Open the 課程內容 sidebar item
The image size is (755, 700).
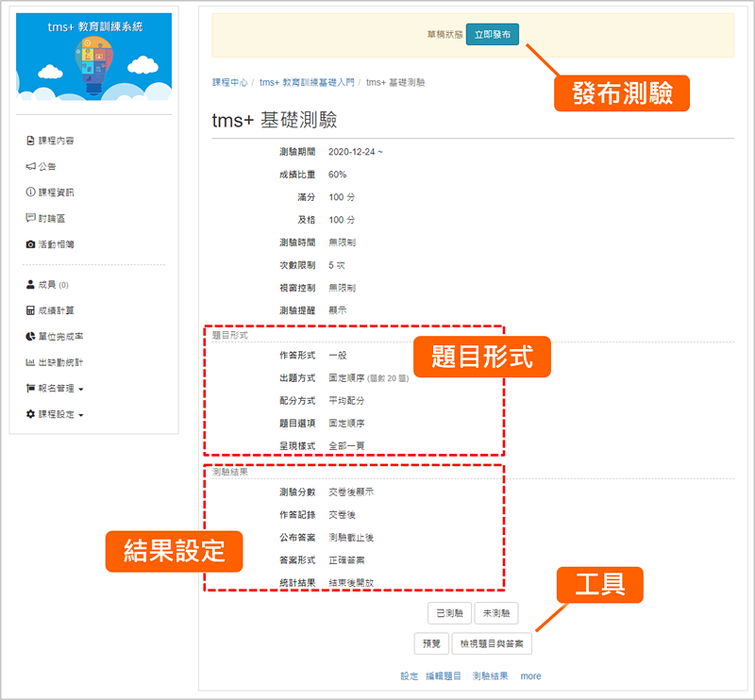pos(50,141)
